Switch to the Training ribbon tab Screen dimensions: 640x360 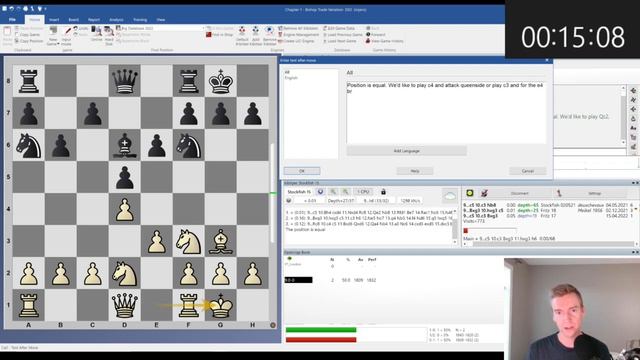tap(140, 20)
